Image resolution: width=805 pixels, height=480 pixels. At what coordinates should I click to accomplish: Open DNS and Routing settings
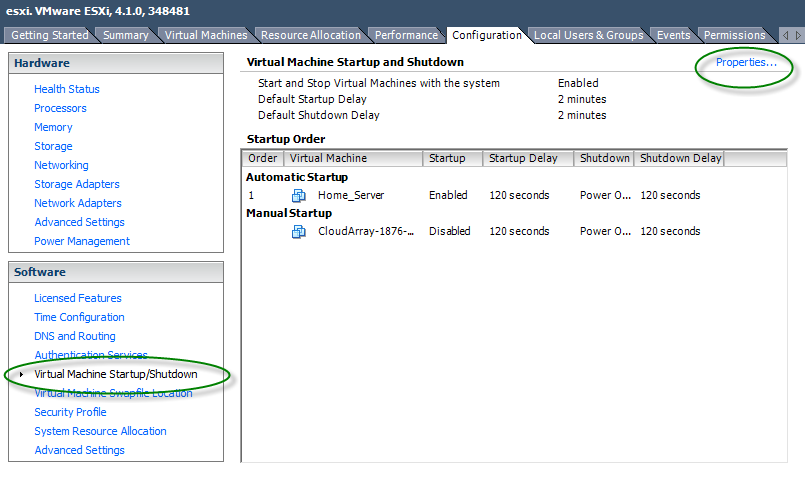point(75,336)
